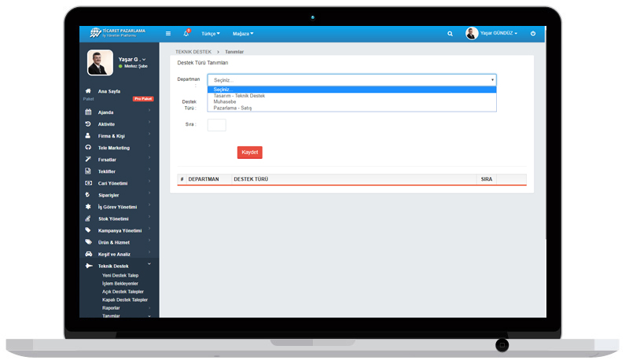Expand the Firma & Kişi chevron
629x364 pixels.
click(149, 134)
